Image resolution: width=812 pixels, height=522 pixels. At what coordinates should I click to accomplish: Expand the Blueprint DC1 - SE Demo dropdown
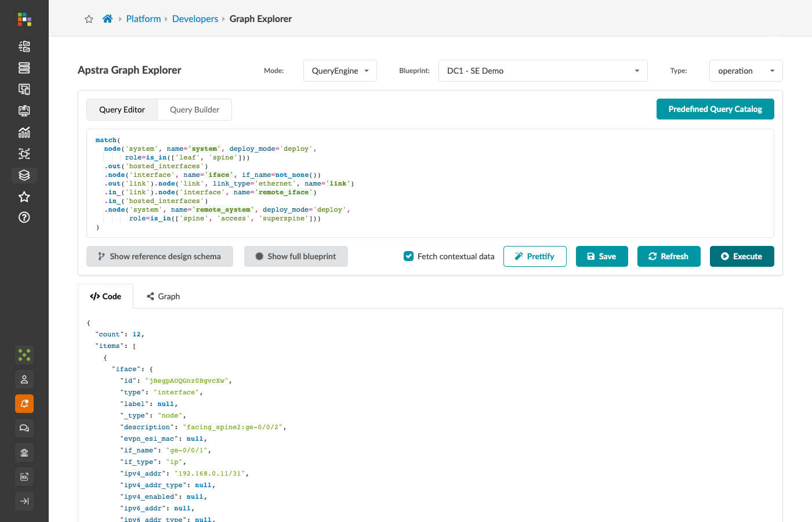[543, 71]
